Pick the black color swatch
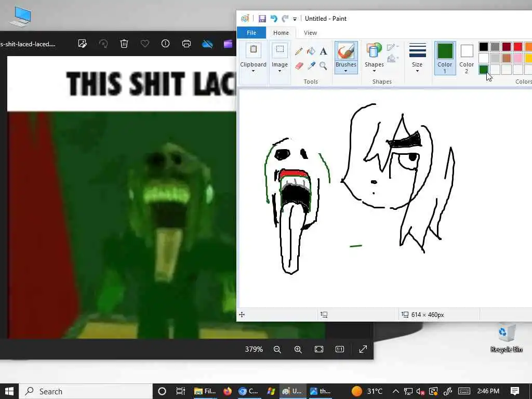 484,46
